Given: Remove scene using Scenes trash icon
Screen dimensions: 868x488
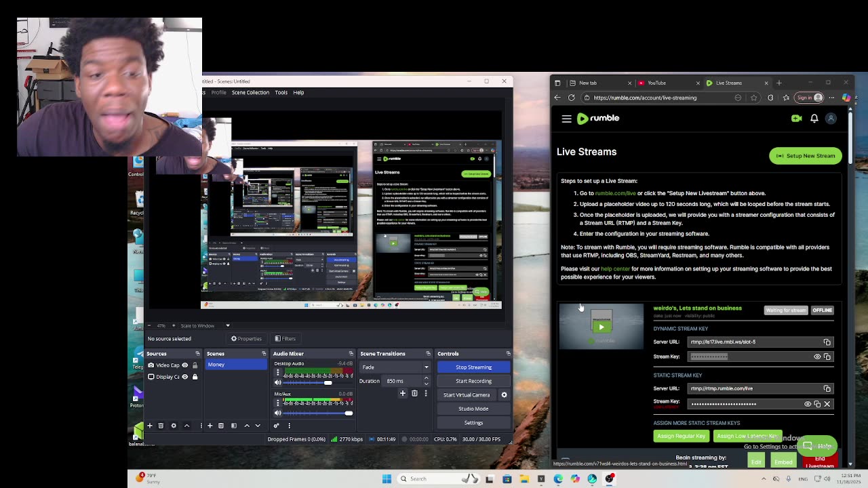Looking at the screenshot, I should coord(220,426).
